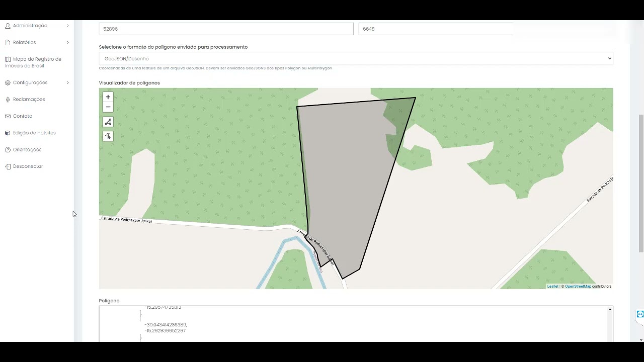
Task: Click the coordinate value -15.292939852297
Action: [x=165, y=331]
